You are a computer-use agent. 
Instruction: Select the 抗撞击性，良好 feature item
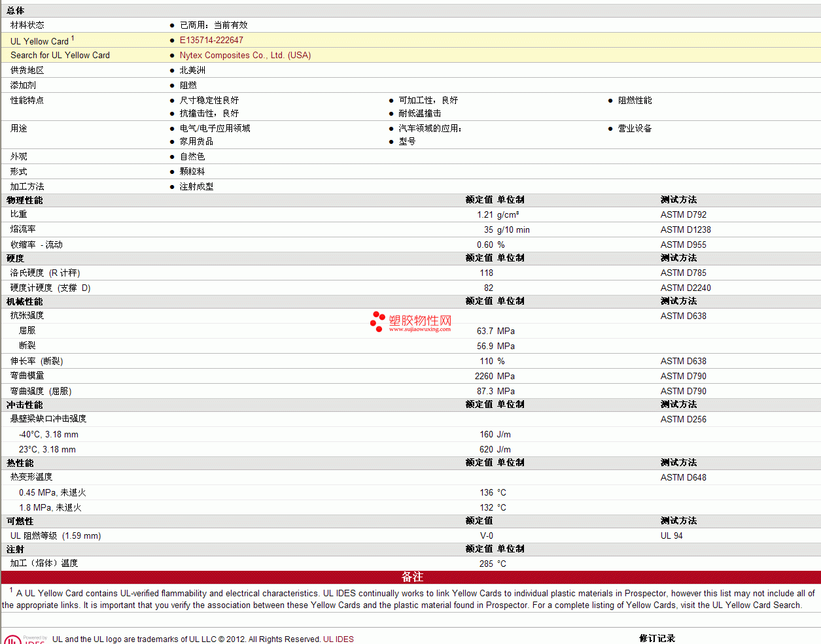pyautogui.click(x=209, y=113)
